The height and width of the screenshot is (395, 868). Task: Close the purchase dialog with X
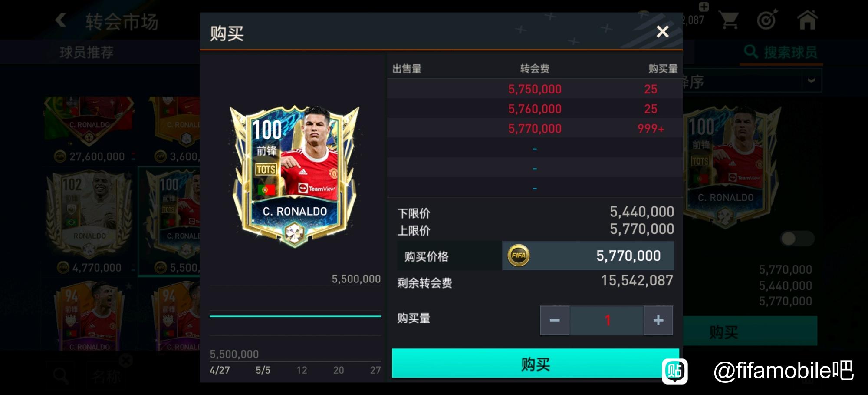coord(662,31)
